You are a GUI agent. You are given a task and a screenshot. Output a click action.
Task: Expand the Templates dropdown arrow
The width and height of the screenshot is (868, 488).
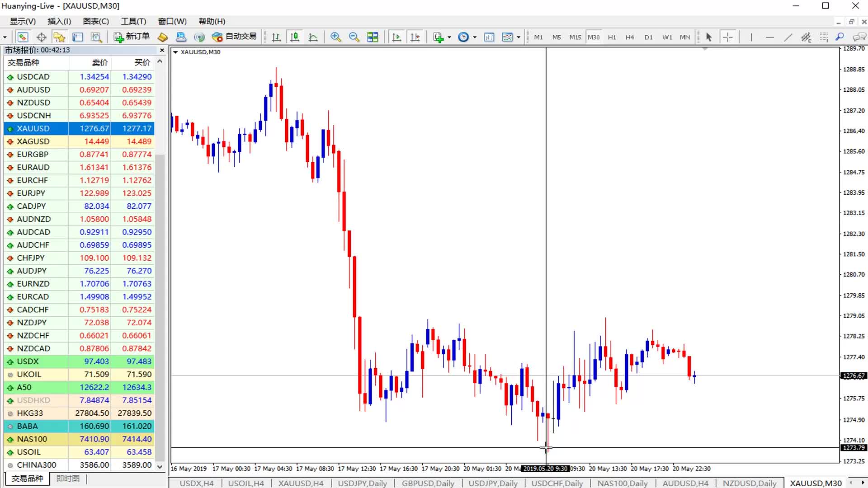pyautogui.click(x=519, y=37)
